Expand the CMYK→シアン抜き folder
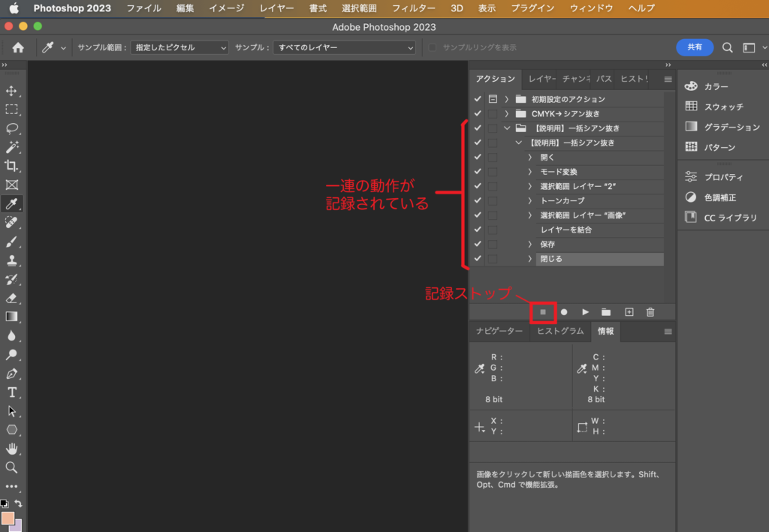This screenshot has width=769, height=532. (507, 113)
